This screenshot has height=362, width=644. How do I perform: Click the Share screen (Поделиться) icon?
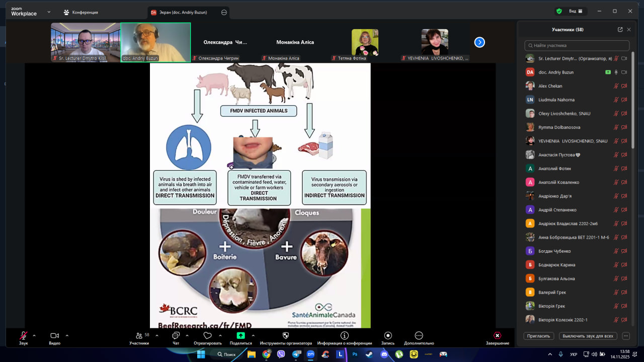(240, 336)
